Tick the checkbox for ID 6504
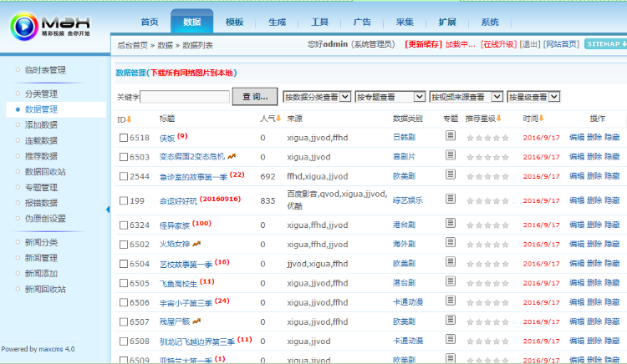627x364 pixels. 124,264
